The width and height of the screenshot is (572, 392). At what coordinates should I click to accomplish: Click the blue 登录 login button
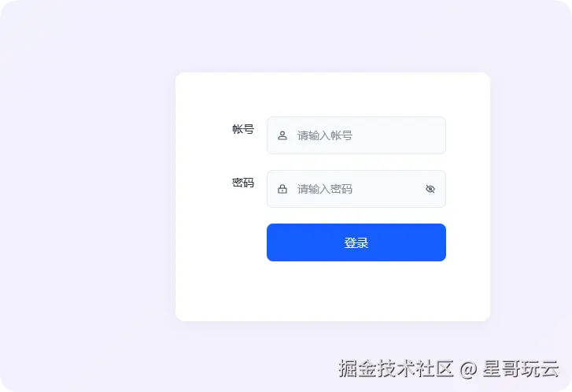click(356, 242)
